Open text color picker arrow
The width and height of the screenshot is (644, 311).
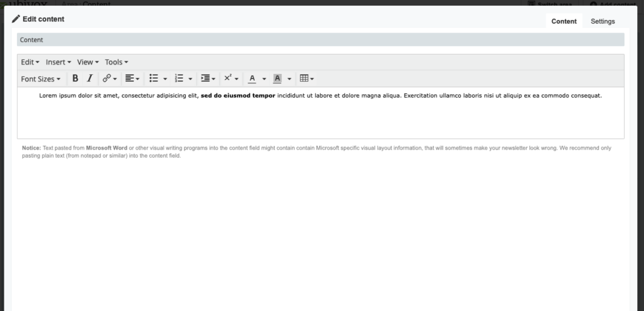click(264, 79)
